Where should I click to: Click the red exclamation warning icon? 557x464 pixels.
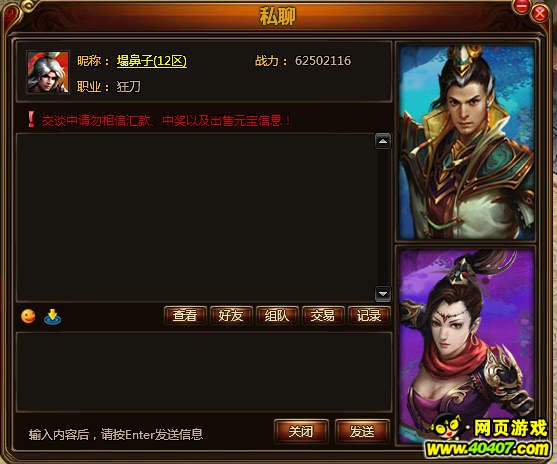pyautogui.click(x=31, y=119)
